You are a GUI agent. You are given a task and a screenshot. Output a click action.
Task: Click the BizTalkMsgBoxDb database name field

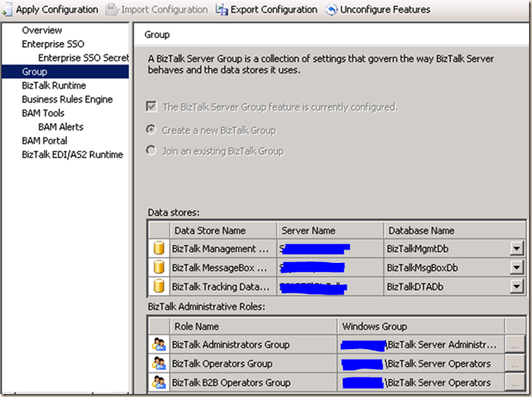tap(447, 267)
